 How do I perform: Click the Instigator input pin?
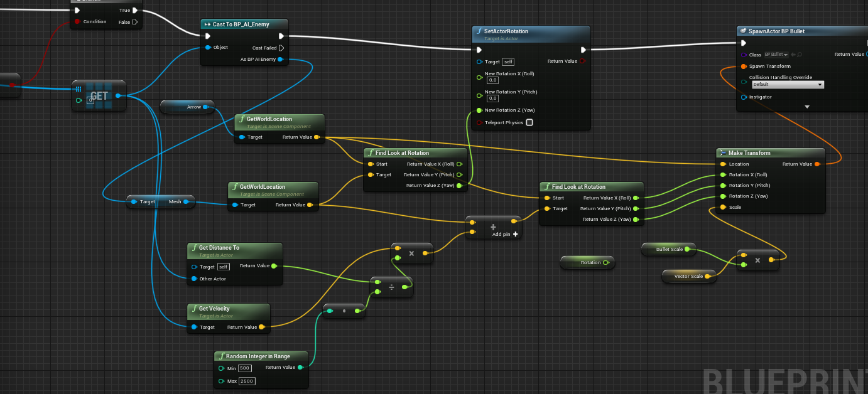(744, 97)
